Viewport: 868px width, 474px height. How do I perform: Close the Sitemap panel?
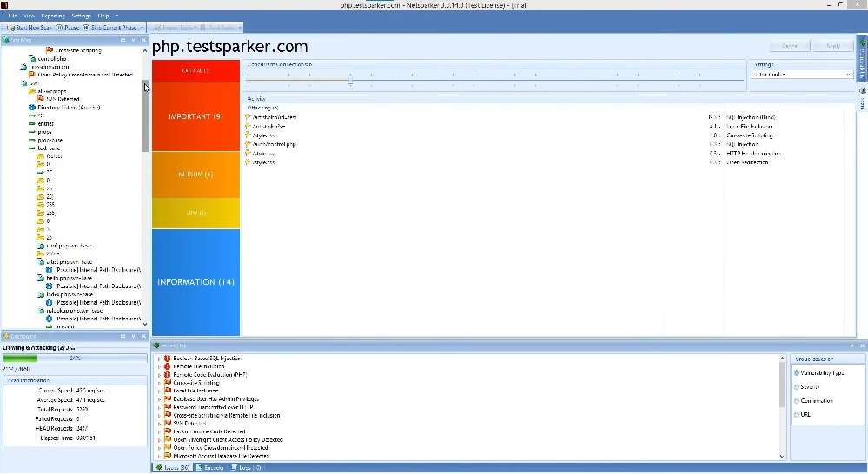144,40
